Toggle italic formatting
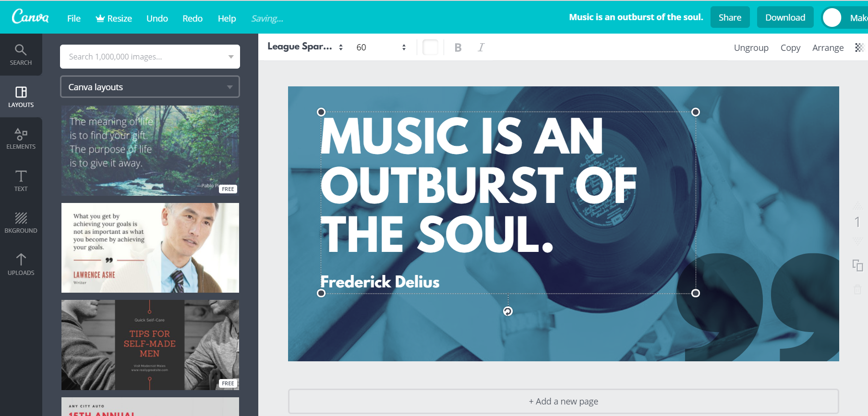The height and width of the screenshot is (416, 868). [481, 48]
